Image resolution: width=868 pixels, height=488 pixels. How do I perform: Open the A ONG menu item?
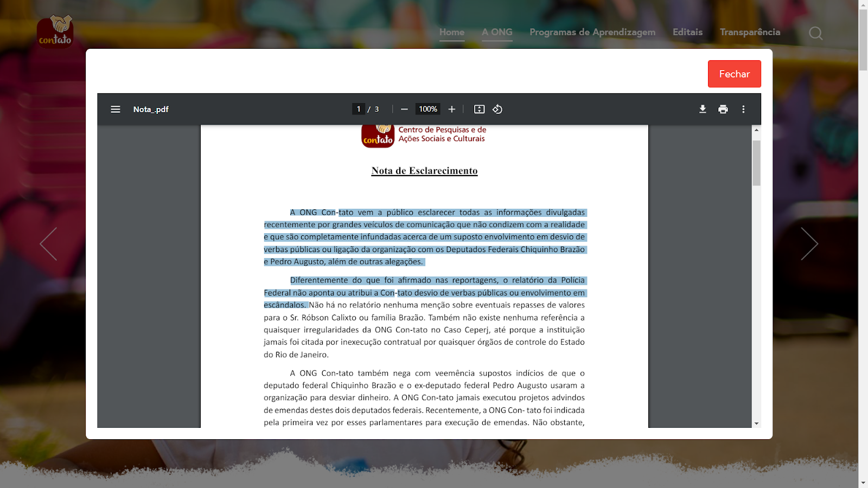tap(497, 32)
